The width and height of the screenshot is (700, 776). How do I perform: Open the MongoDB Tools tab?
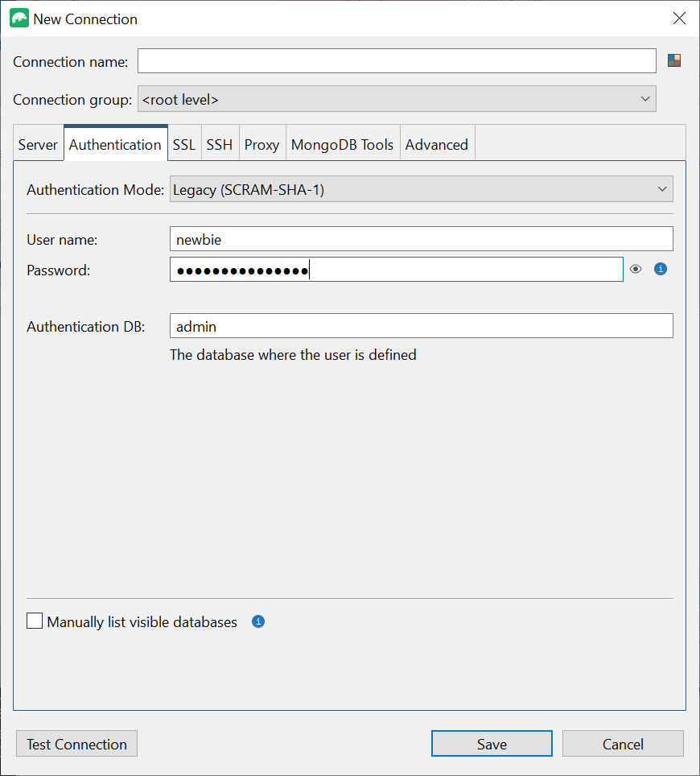(342, 144)
